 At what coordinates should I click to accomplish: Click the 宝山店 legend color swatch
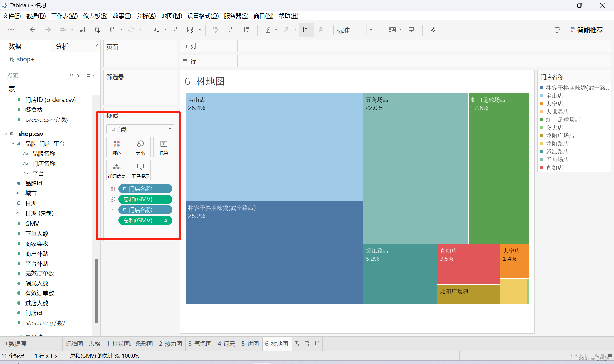point(542,96)
